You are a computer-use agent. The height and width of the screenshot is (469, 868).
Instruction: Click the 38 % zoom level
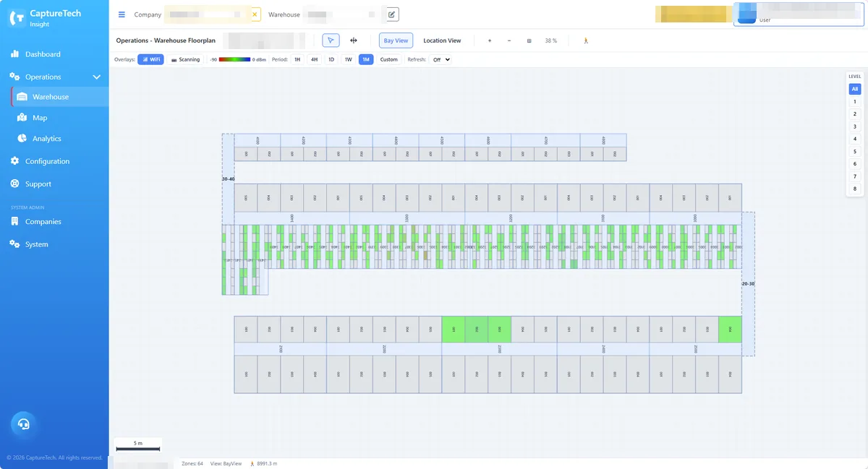click(551, 40)
